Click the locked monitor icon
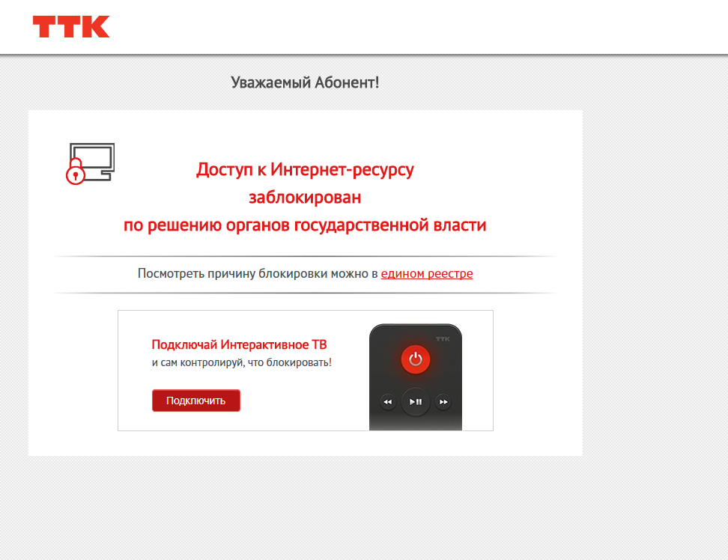This screenshot has width=728, height=560. [x=90, y=164]
